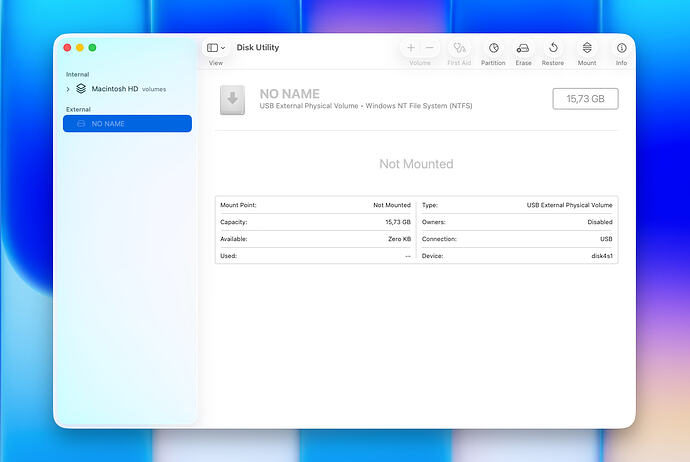Click the large NO NAME volume thumbnail
690x462 pixels.
click(x=232, y=100)
